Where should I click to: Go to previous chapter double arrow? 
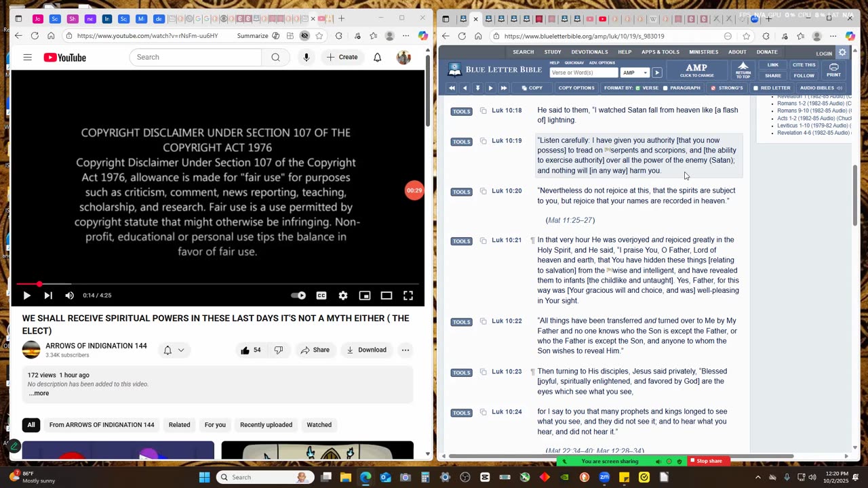click(452, 88)
